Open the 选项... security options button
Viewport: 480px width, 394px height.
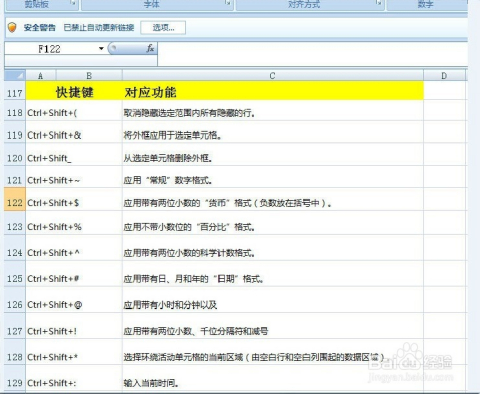[x=163, y=28]
